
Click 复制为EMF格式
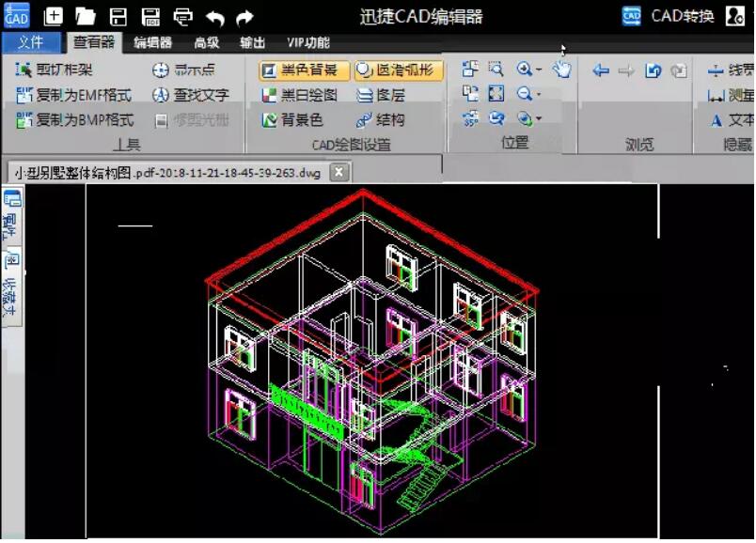pyautogui.click(x=73, y=95)
